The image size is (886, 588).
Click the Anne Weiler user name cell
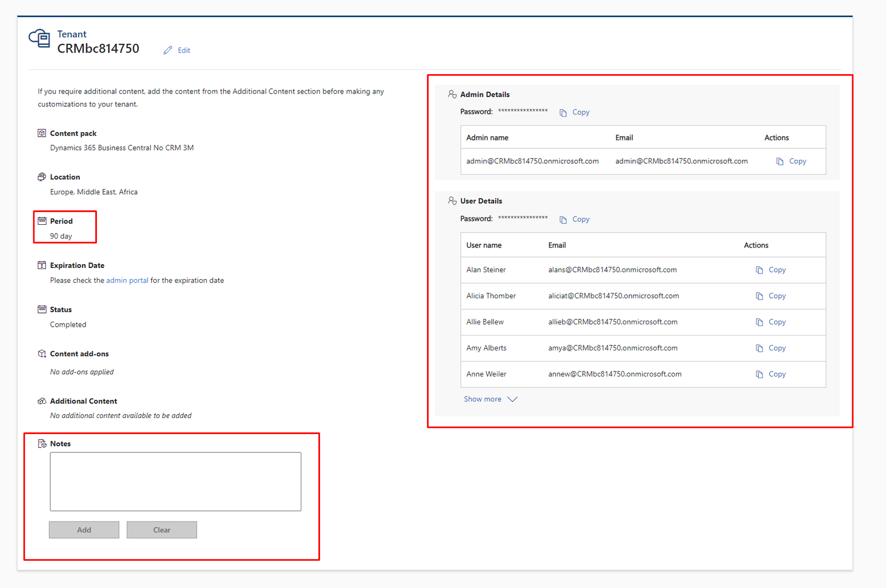click(486, 374)
